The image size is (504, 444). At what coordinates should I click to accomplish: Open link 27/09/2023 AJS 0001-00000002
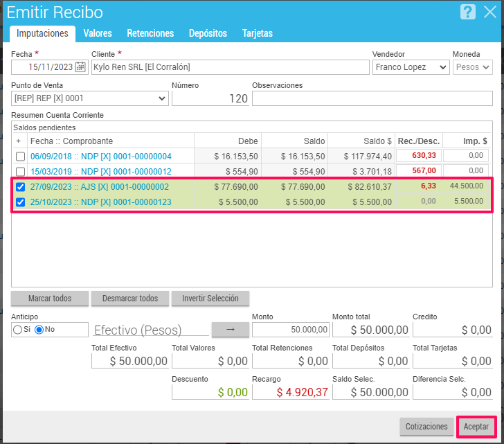pos(99,187)
